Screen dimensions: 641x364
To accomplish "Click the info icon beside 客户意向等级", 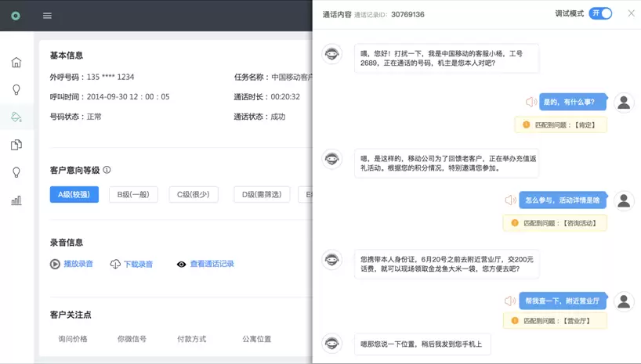I will (107, 170).
